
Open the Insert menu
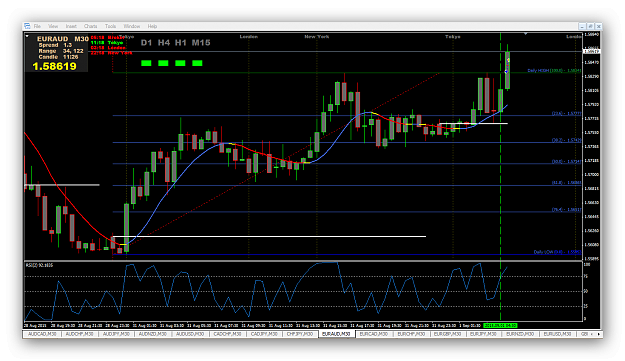pos(71,26)
